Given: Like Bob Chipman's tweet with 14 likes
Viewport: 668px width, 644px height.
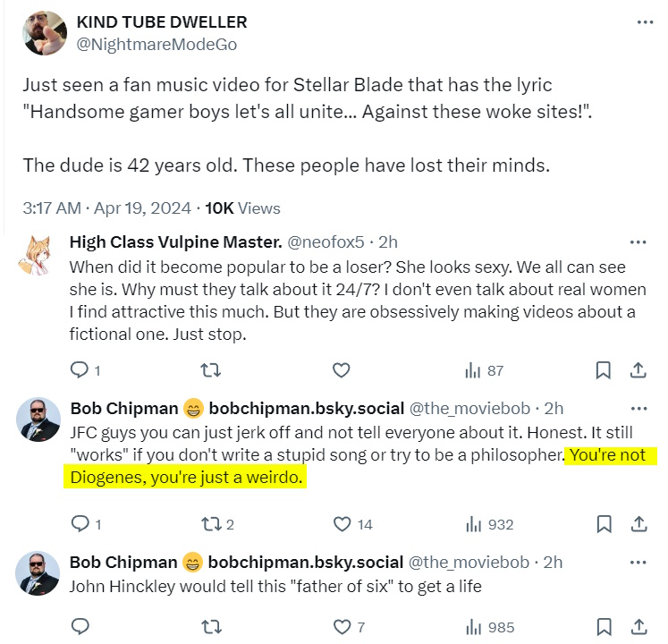Looking at the screenshot, I should (341, 524).
